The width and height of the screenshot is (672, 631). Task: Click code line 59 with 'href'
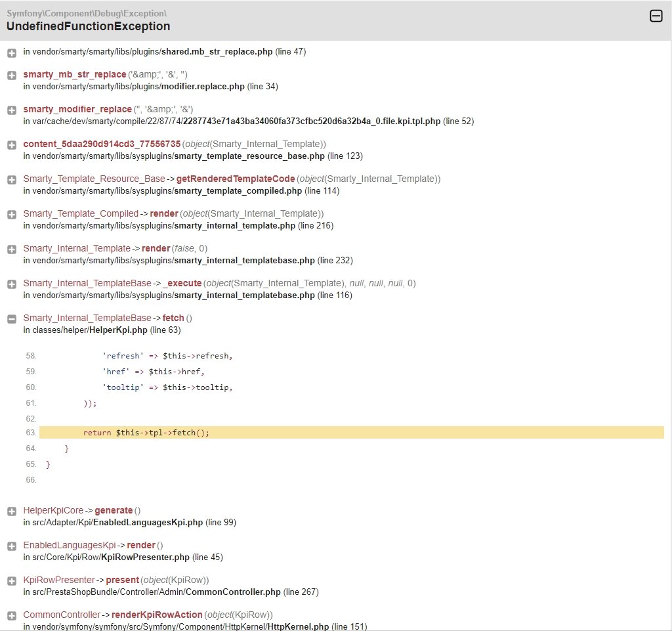click(x=154, y=372)
